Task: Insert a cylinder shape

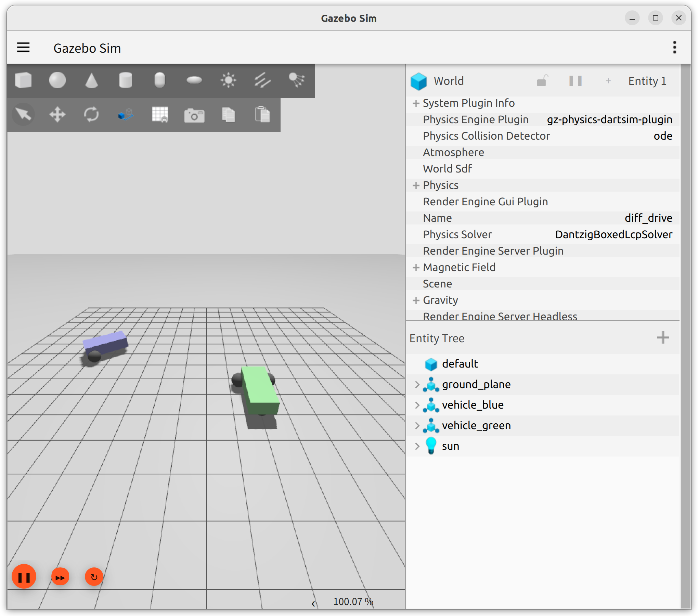Action: 126,80
